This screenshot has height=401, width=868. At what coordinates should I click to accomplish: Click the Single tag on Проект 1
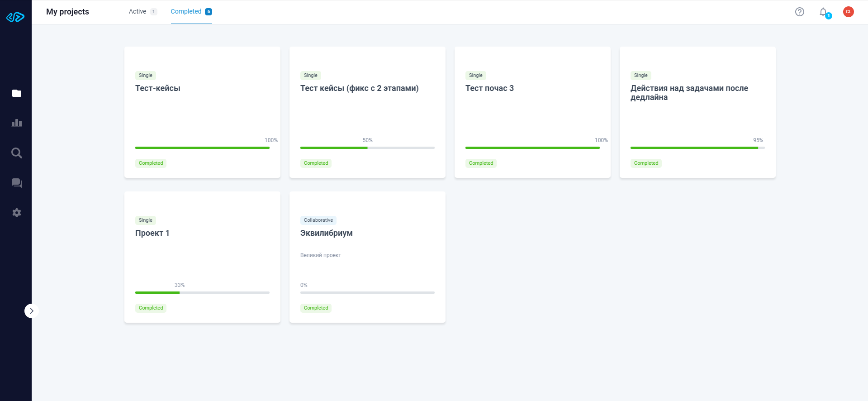pos(145,220)
